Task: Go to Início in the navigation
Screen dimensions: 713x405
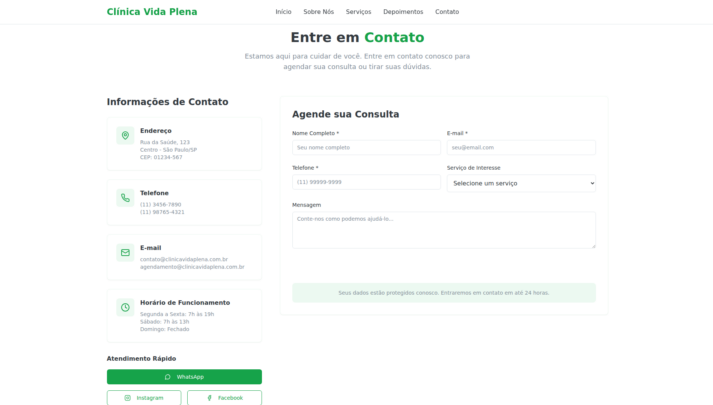Action: (283, 12)
